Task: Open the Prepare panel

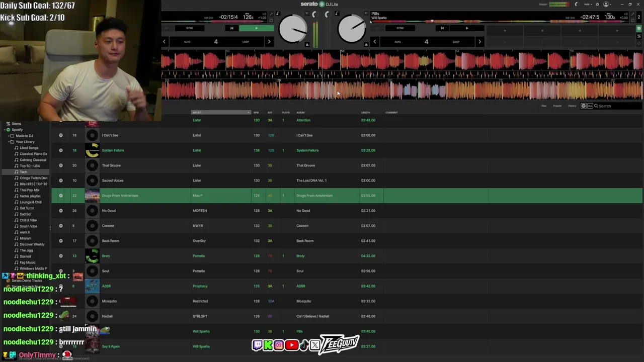Action: (x=557, y=106)
